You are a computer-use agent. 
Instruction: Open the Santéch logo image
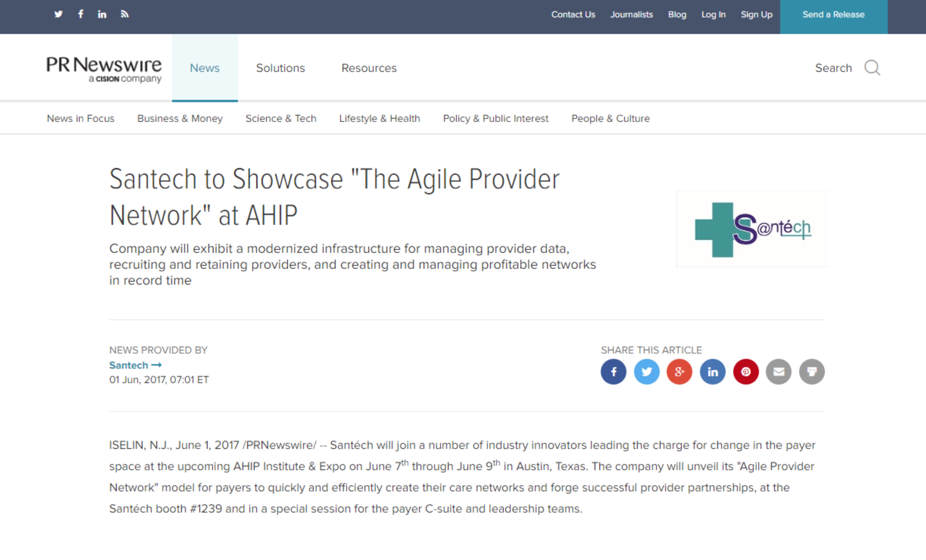coord(752,229)
